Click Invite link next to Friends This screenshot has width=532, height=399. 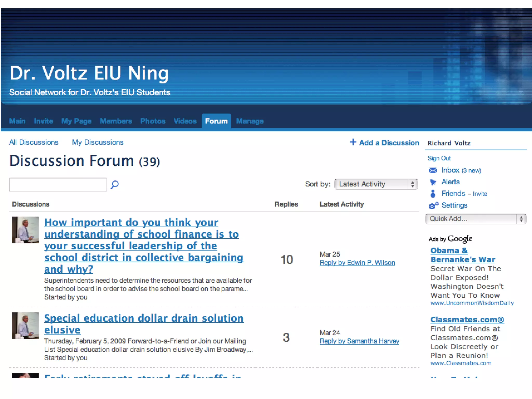(x=480, y=194)
